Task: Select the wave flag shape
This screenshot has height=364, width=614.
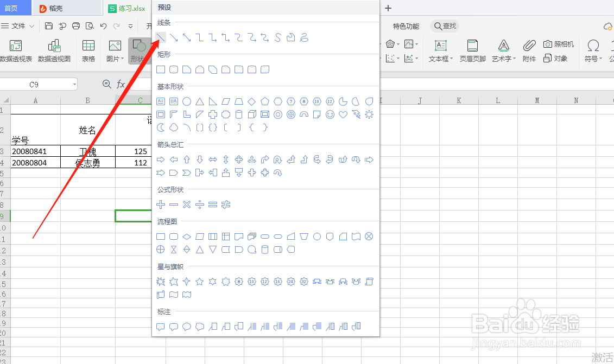Action: [174, 295]
